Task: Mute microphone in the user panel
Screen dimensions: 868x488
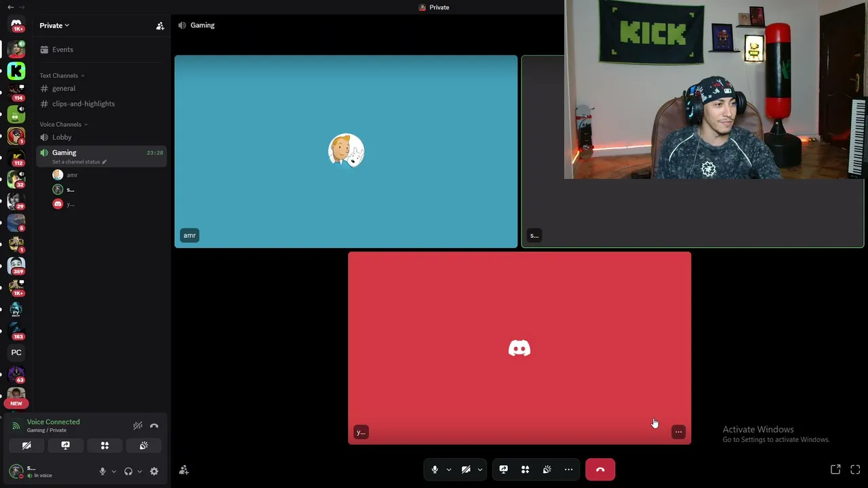Action: coord(102,472)
